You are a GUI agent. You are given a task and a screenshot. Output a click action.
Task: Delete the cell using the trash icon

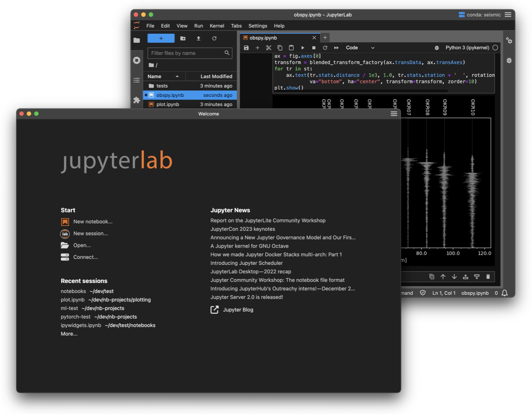[488, 276]
